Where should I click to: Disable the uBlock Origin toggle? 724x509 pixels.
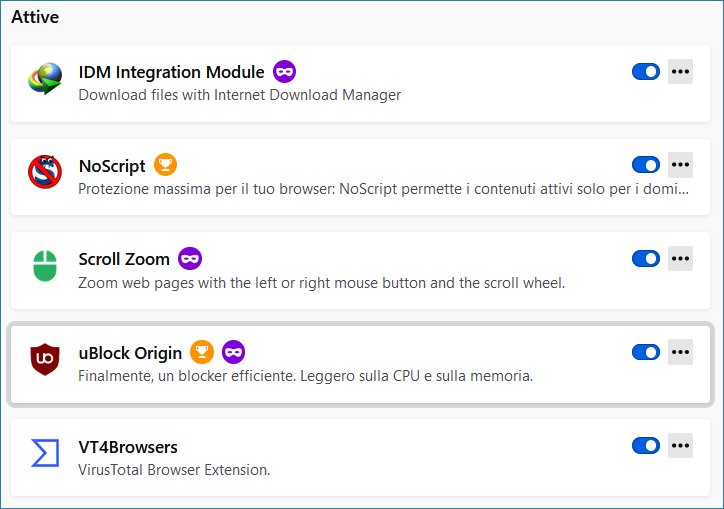pos(646,352)
